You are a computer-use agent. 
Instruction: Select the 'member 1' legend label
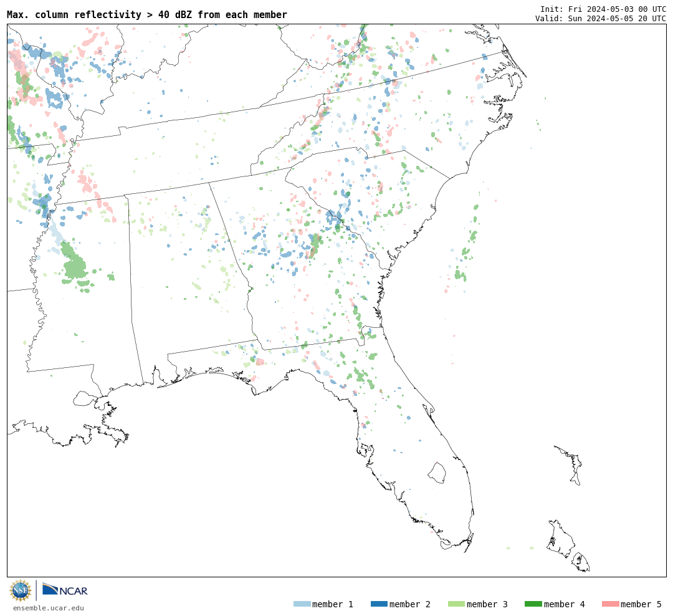point(333,604)
